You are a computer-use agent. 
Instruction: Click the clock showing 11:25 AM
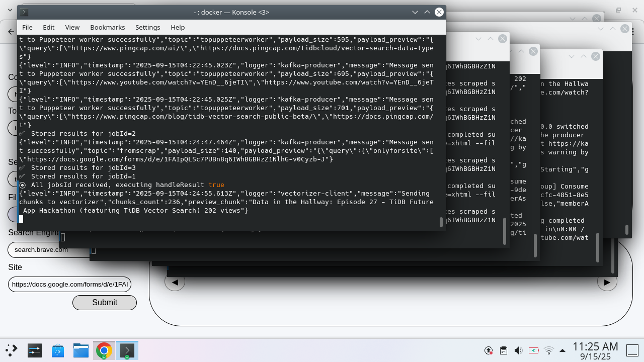pos(595,346)
